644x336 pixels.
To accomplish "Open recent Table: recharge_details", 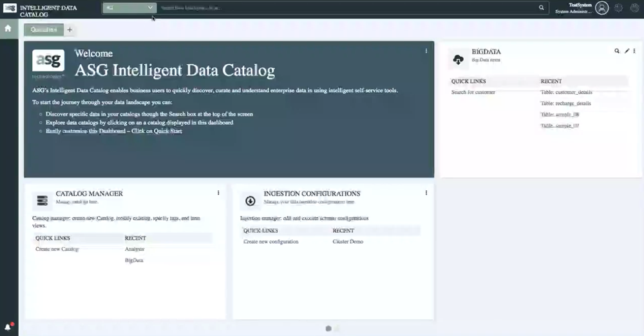I will coord(565,103).
